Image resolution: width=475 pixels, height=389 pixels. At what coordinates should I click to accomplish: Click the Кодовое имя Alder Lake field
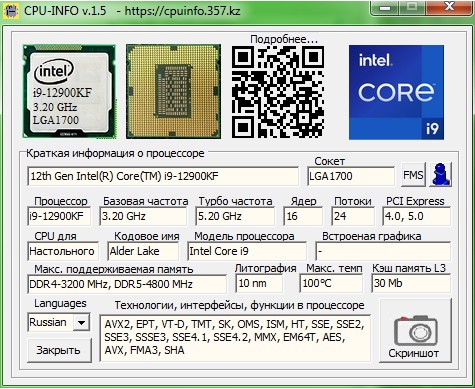pos(143,251)
